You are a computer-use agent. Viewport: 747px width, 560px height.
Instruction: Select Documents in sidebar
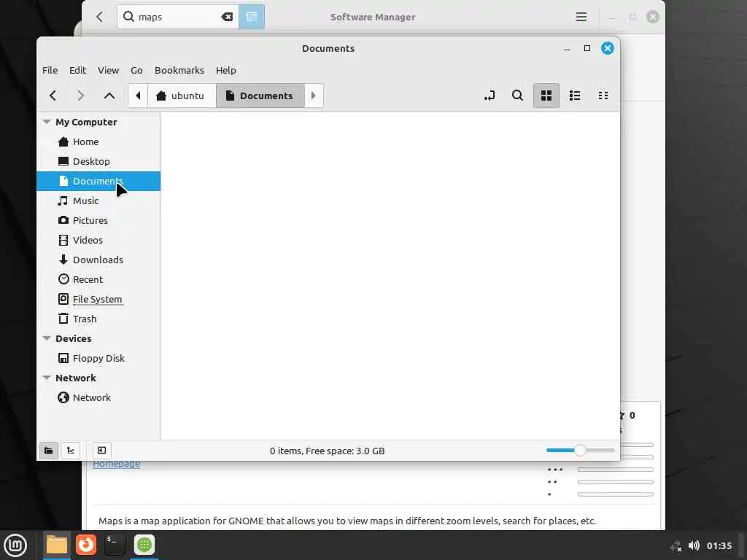pyautogui.click(x=98, y=182)
